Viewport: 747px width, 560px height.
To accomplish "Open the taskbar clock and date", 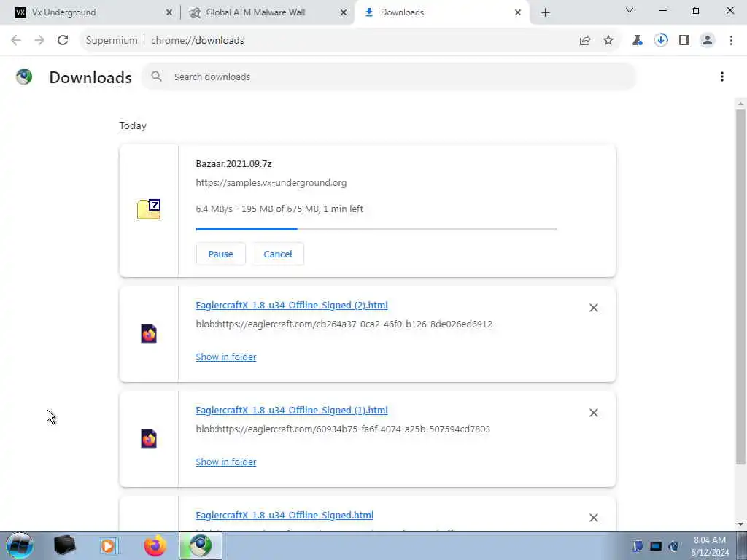I will tap(710, 546).
